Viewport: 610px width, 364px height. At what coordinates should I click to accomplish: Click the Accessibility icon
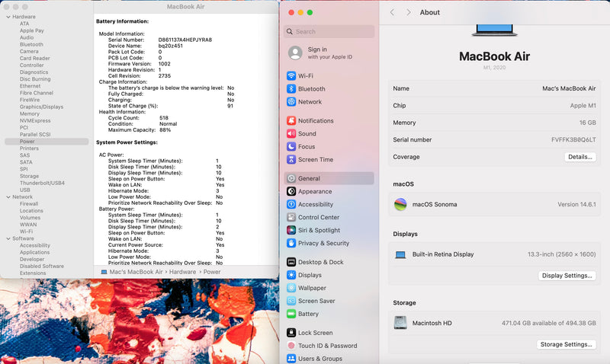(291, 204)
